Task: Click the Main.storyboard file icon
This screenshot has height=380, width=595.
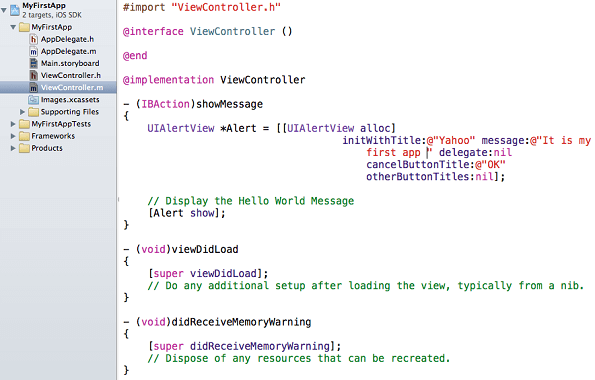Action: point(34,63)
